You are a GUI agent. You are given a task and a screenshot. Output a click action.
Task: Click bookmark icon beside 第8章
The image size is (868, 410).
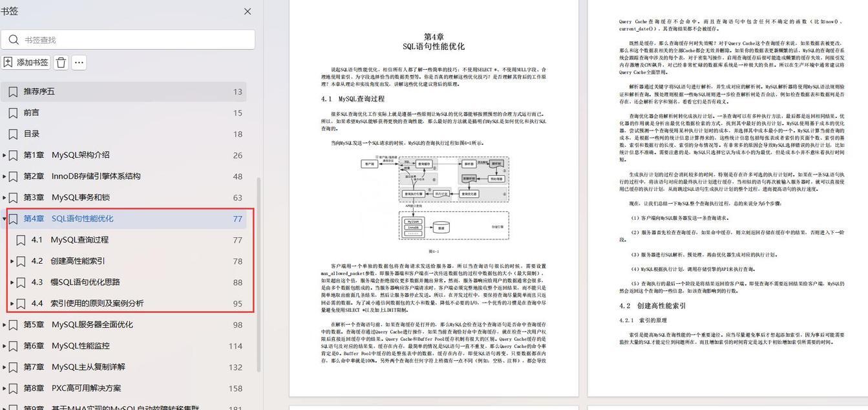(13, 389)
